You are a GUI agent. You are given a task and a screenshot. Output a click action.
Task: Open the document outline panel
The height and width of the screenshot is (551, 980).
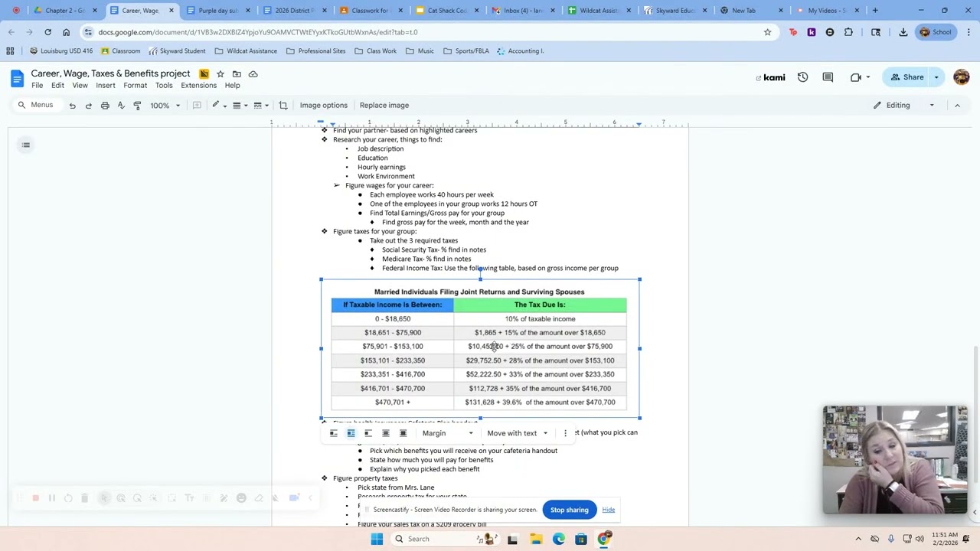click(x=26, y=145)
